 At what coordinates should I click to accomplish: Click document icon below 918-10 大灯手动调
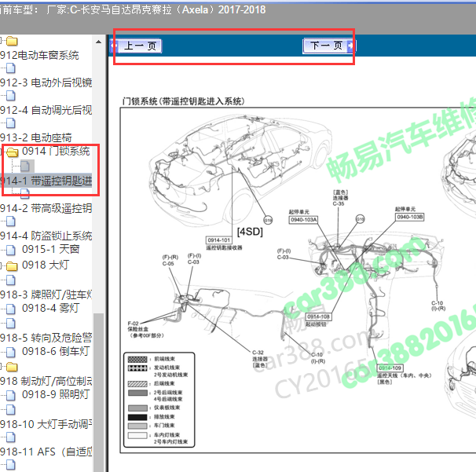pos(11,437)
